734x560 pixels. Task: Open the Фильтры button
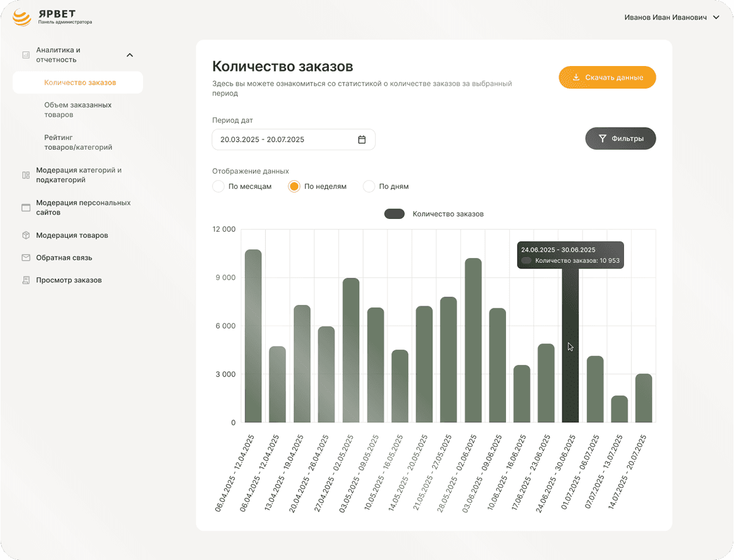coord(620,139)
